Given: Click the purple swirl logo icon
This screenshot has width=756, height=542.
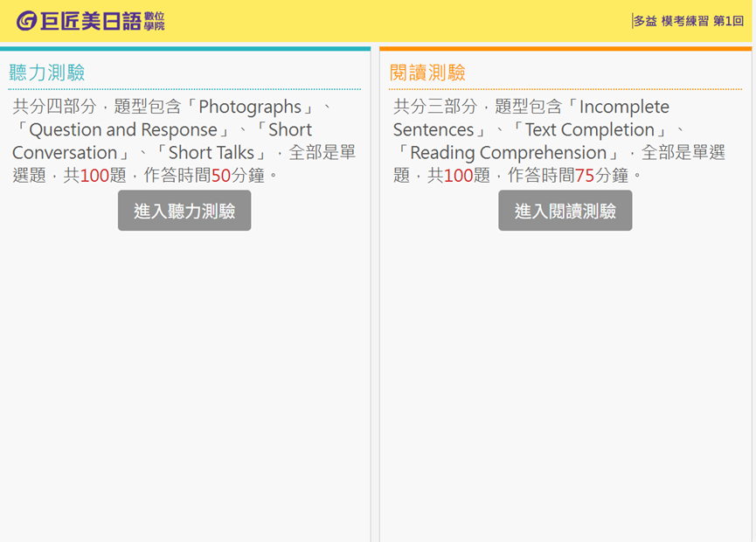Looking at the screenshot, I should click(27, 21).
